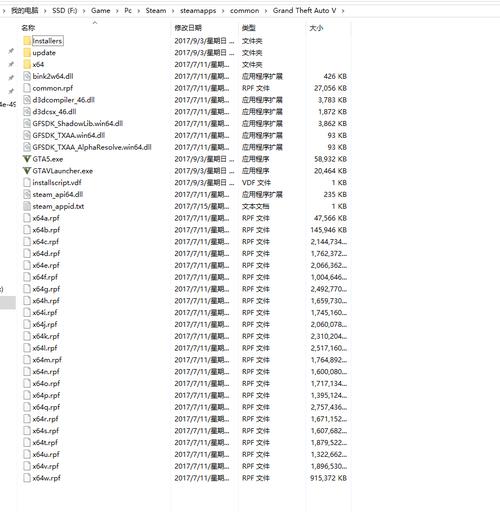Click the steam_api64.dll file icon
The image size is (500, 512).
[x=27, y=194]
